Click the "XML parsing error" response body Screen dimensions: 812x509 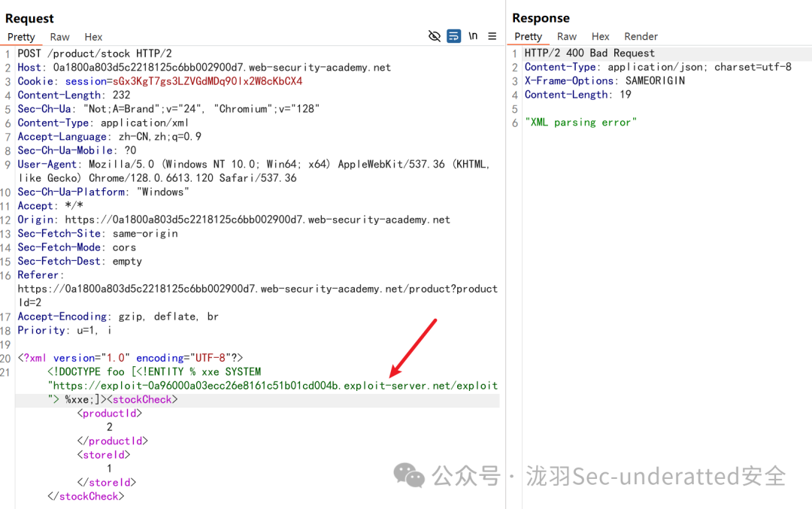pos(580,123)
